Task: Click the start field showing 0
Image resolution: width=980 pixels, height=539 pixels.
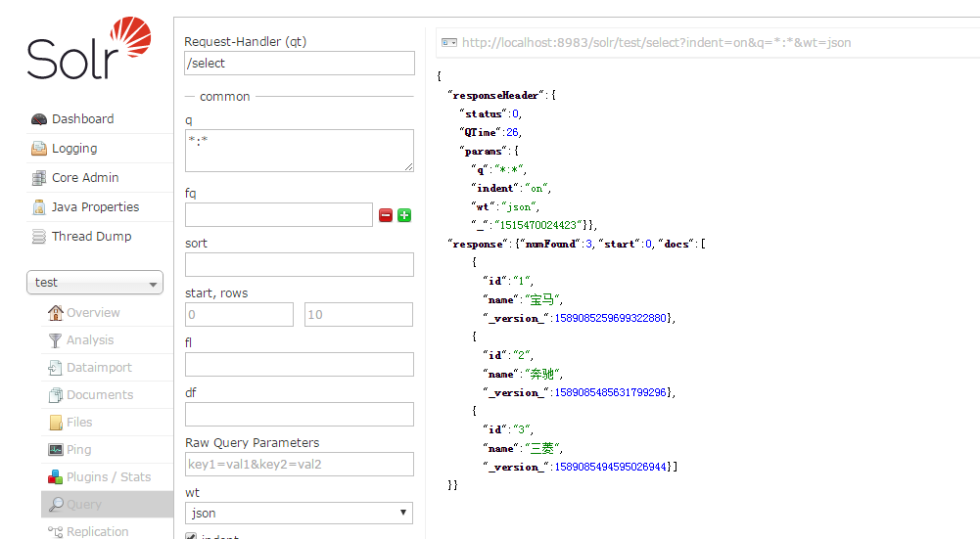Action: pyautogui.click(x=239, y=315)
